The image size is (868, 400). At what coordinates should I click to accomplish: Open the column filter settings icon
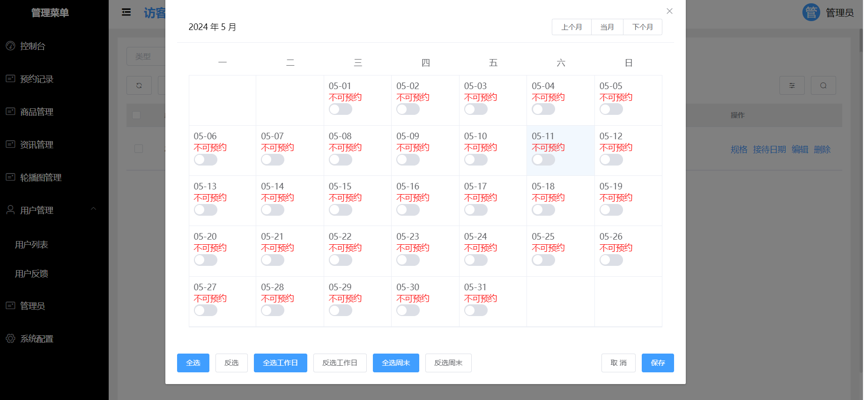pyautogui.click(x=792, y=85)
